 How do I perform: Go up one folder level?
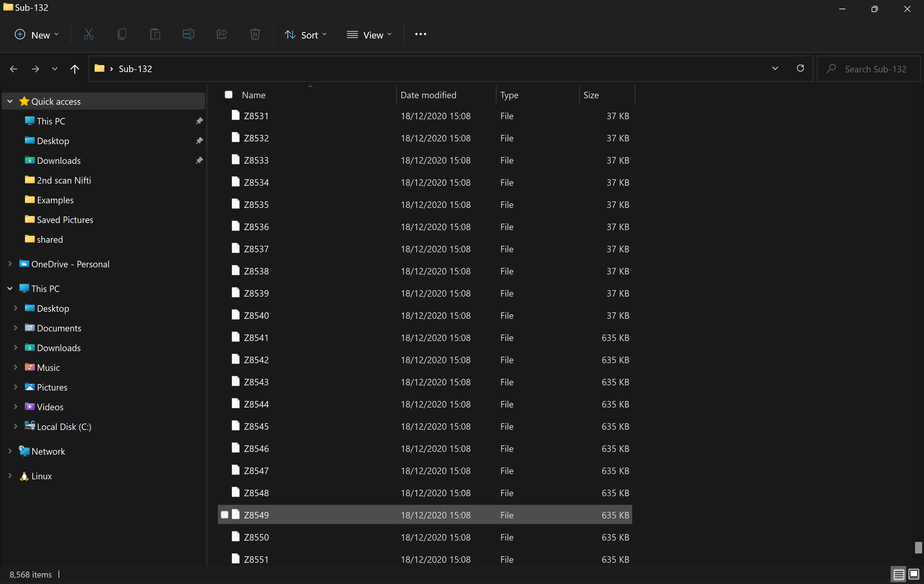(x=75, y=69)
